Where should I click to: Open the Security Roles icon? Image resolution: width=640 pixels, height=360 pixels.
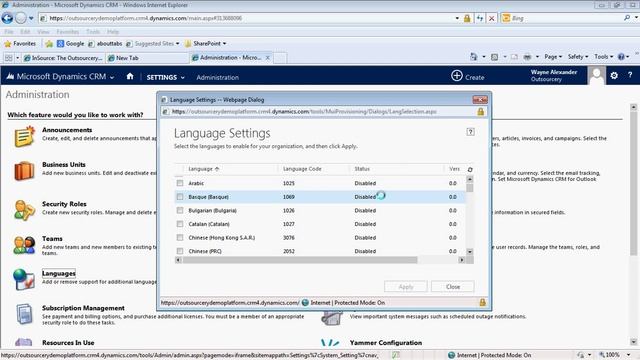pos(24,210)
